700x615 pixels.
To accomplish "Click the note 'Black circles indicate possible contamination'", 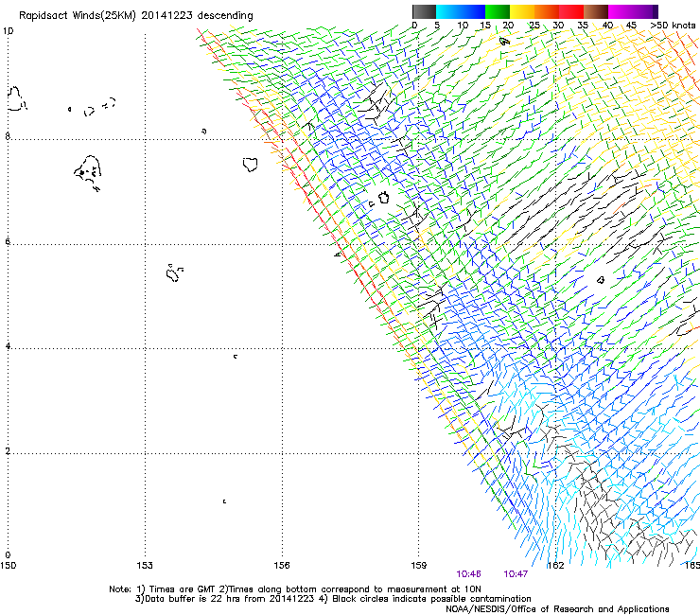I will tap(431, 599).
